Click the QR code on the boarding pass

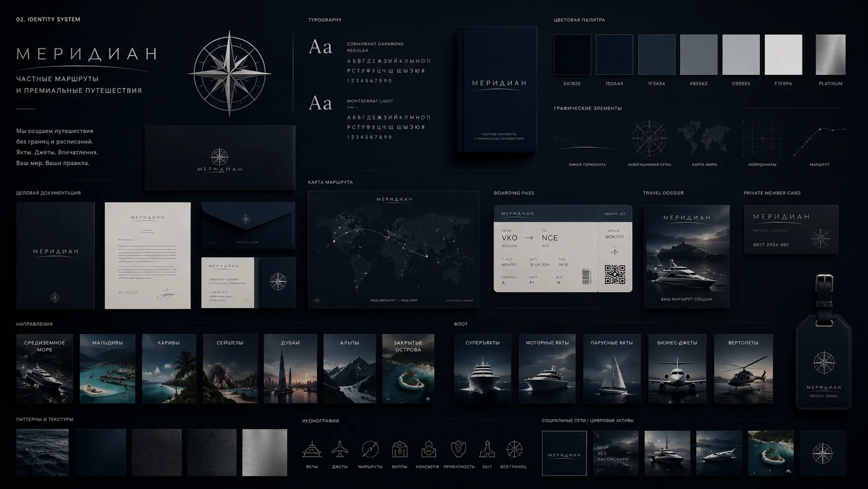coord(615,274)
